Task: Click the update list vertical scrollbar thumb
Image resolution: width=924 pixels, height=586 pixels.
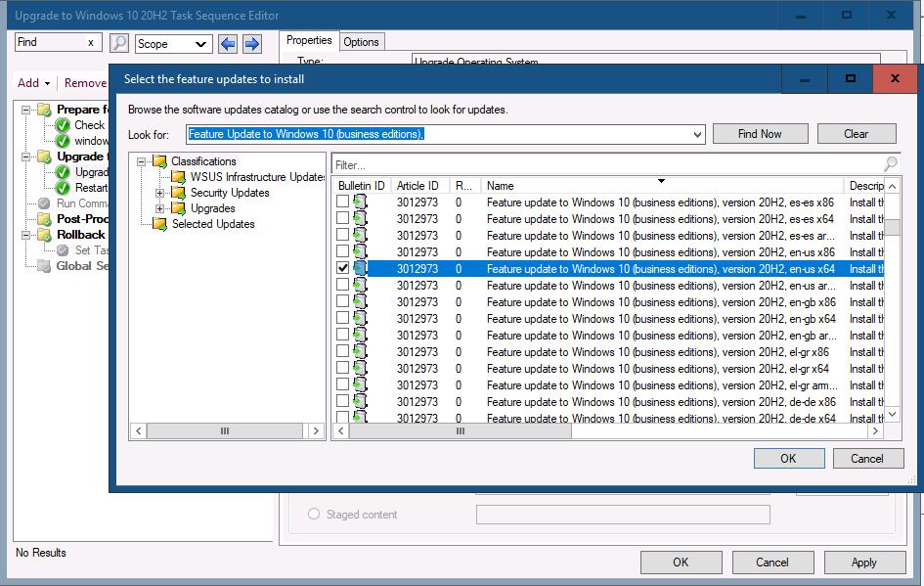Action: (893, 228)
